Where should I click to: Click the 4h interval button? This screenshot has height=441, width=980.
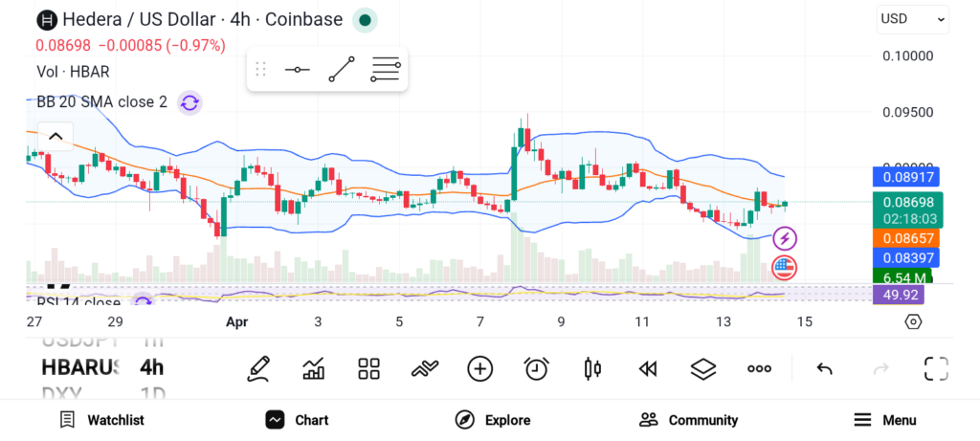[x=151, y=367]
